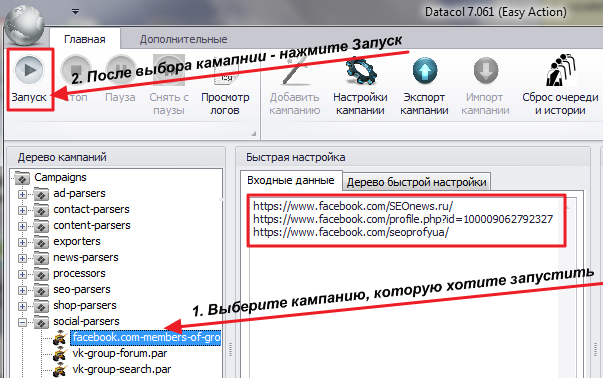This screenshot has height=378, width=603.
Task: Select the ad-parsers tree folder
Action: pos(79,193)
